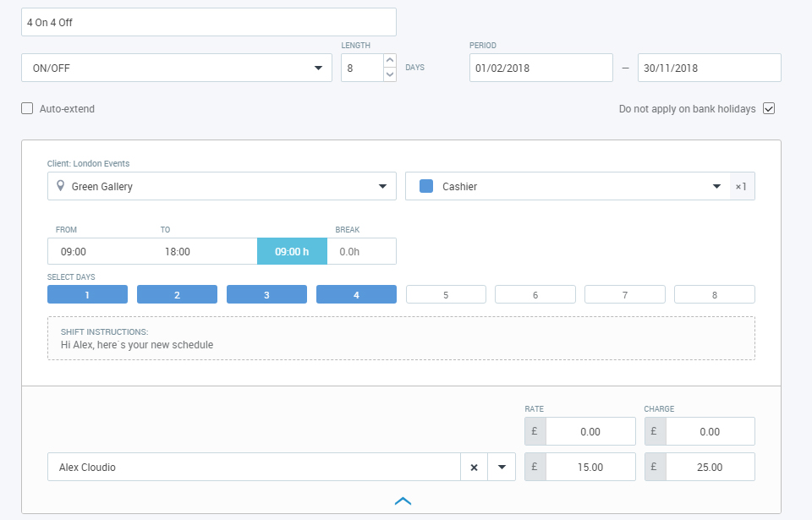Select day 8 button in Select Days
Screen dimensions: 812x520
point(714,294)
